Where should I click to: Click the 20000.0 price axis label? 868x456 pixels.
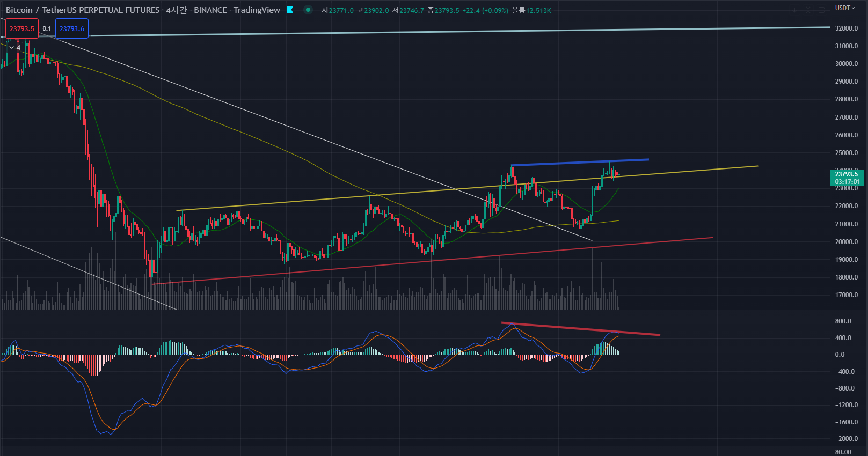coord(847,242)
